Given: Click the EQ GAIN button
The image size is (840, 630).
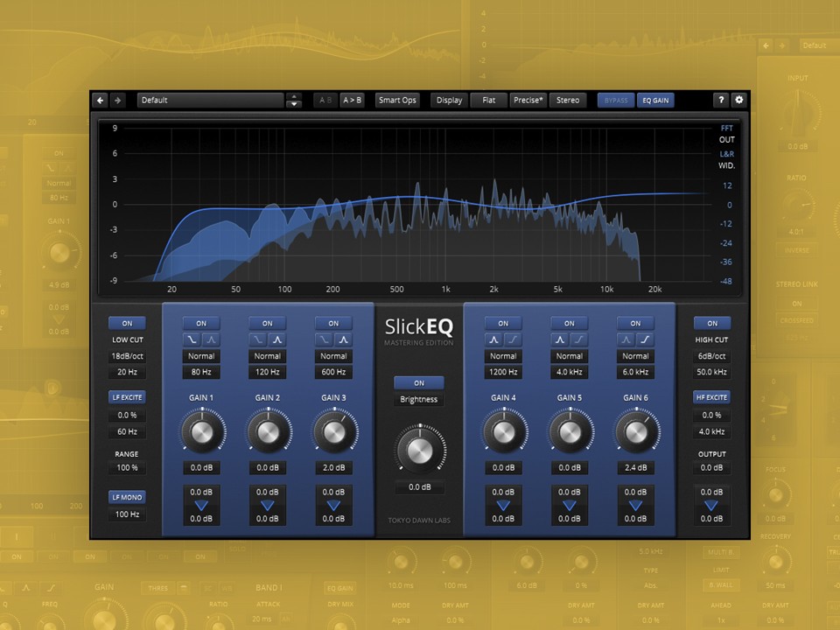Looking at the screenshot, I should [x=655, y=100].
